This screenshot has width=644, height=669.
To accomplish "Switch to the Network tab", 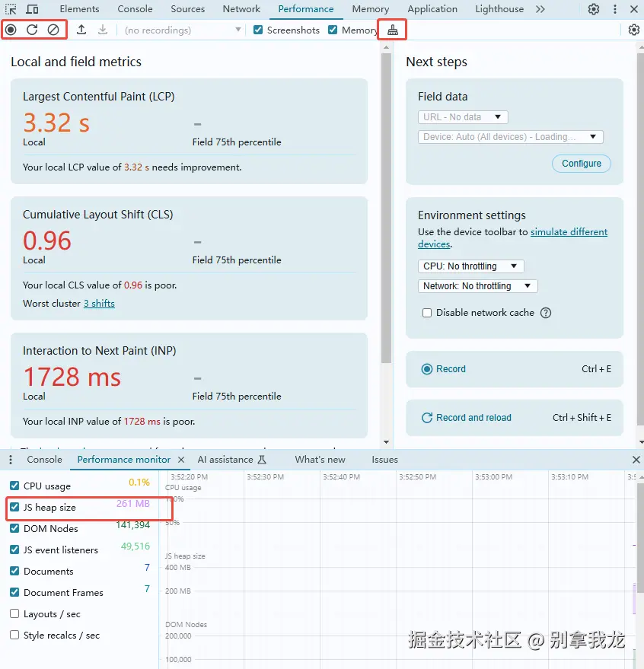I will [241, 9].
